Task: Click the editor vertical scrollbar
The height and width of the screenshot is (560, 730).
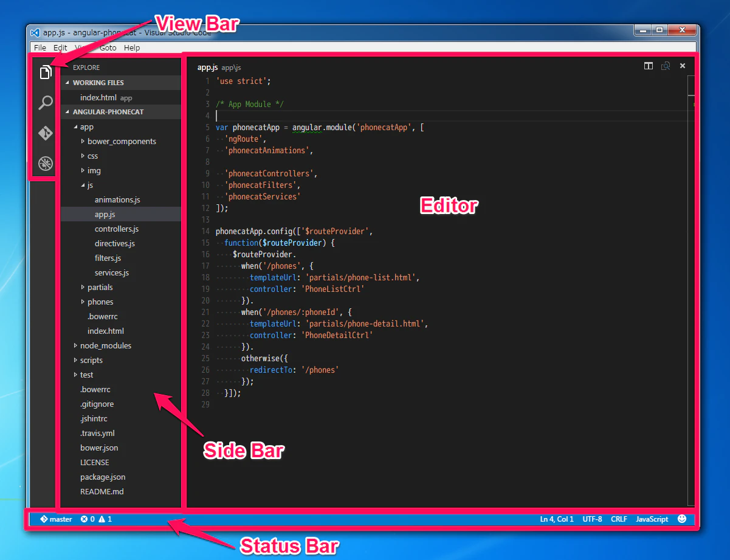Action: pos(691,291)
